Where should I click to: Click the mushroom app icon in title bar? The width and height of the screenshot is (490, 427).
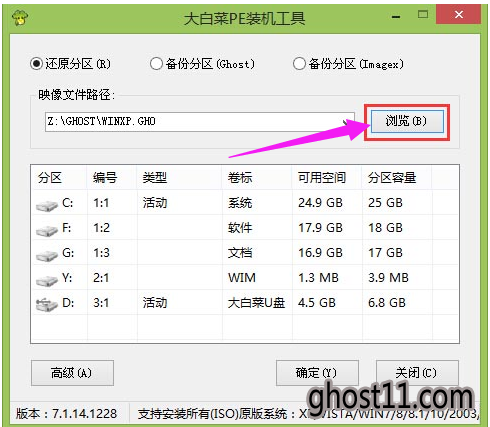(20, 17)
